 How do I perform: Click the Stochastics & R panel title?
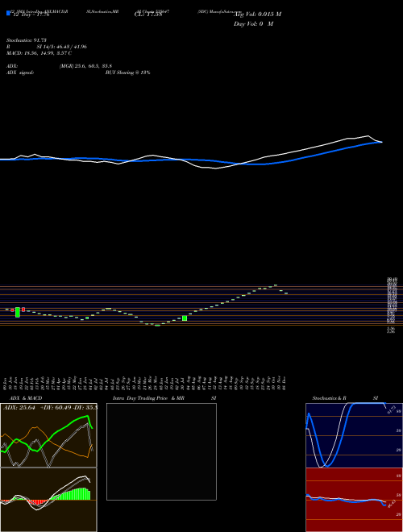[x=329, y=398]
